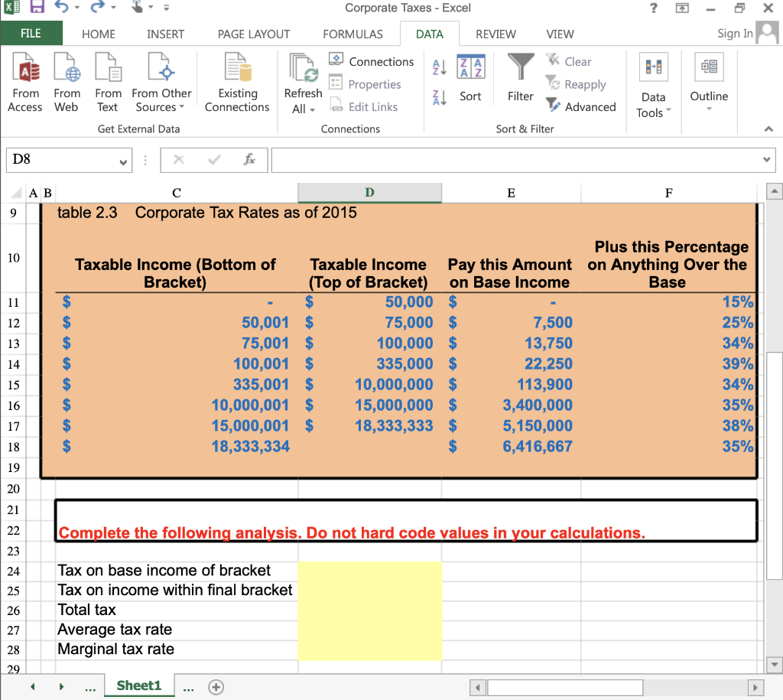Click the Touch mode hand icon
Image resolution: width=783 pixels, height=700 pixels.
pyautogui.click(x=137, y=7)
